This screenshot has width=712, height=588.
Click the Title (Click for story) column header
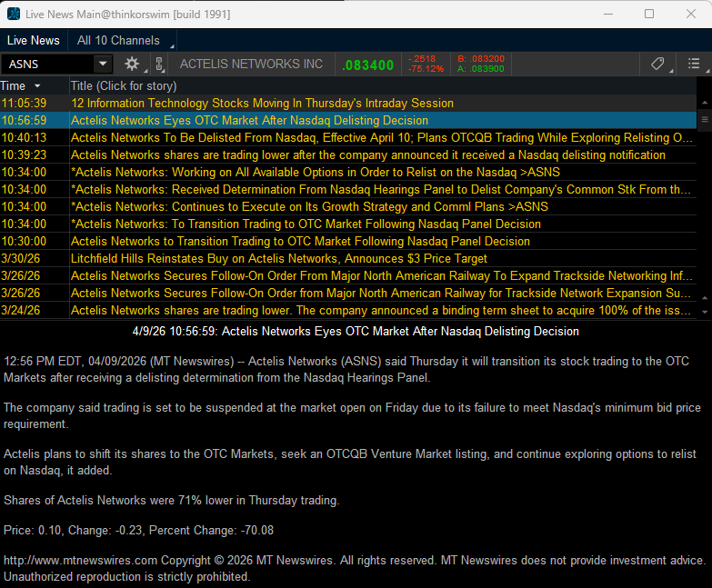(x=124, y=86)
